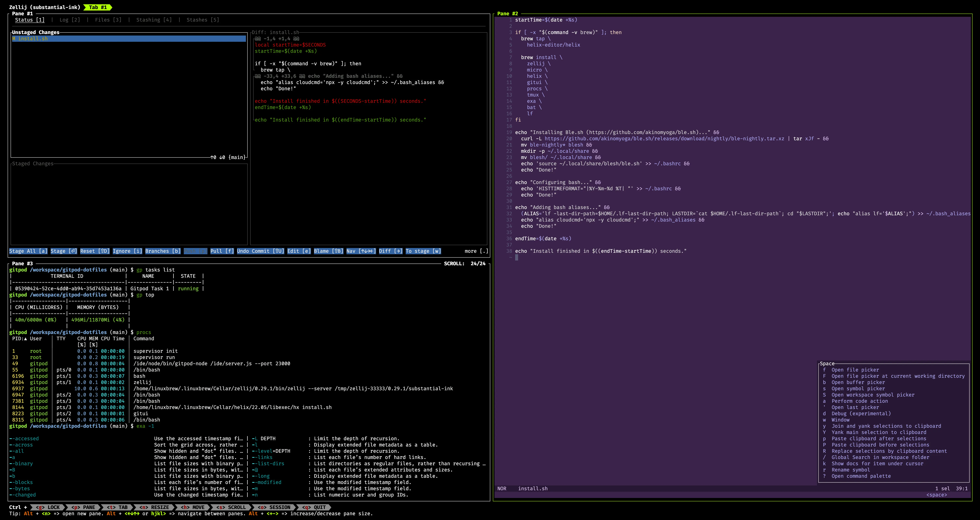Click the Pane #3 title

[x=23, y=263]
